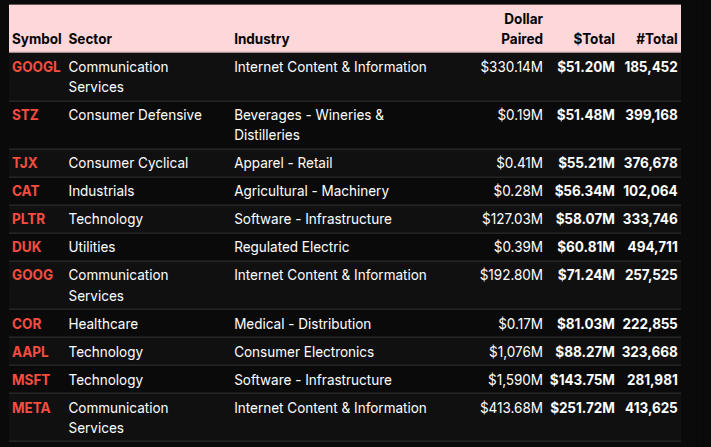This screenshot has height=447, width=711.
Task: Select the CAT symbol link
Action: (26, 191)
